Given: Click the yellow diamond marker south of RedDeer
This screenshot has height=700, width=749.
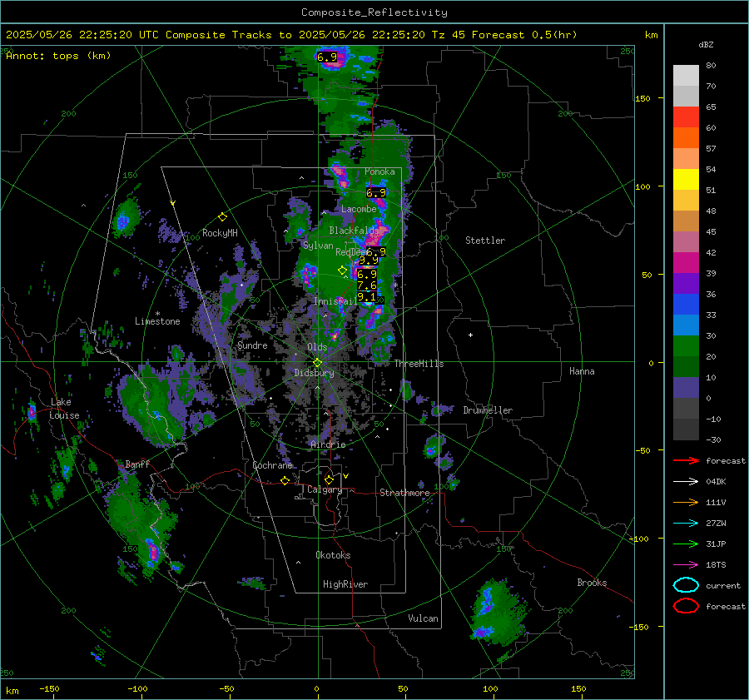Looking at the screenshot, I should coord(342,271).
